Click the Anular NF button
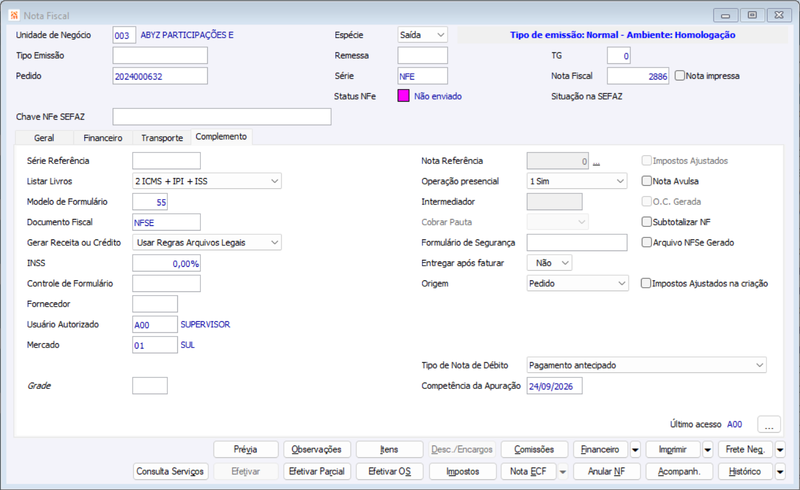Image resolution: width=800 pixels, height=490 pixels. coord(607,472)
